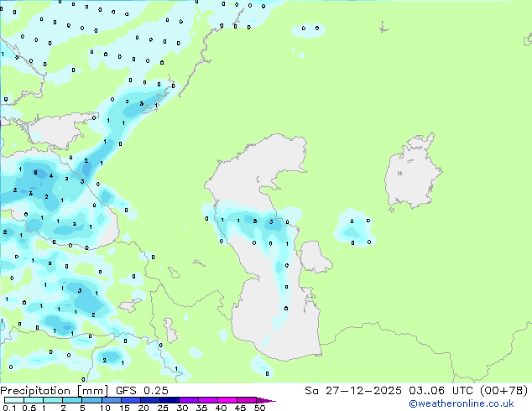Image resolution: width=532 pixels, height=411 pixels.
Task: Click the legend label '10'
Action: point(105,408)
